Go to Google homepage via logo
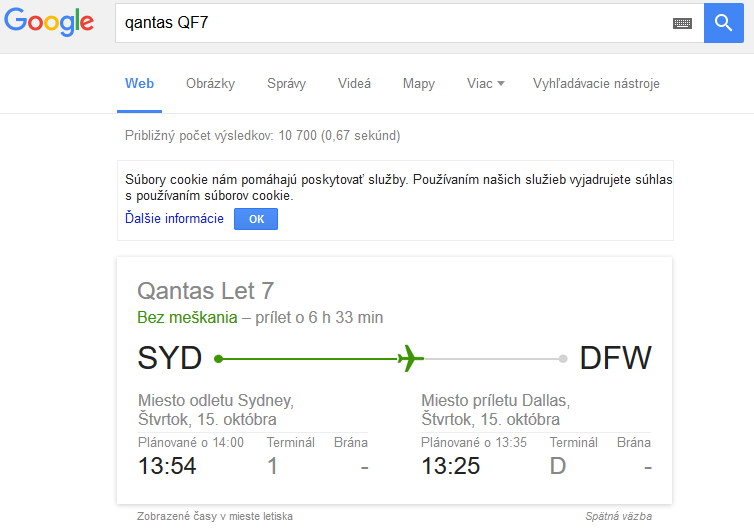Image resolution: width=754 pixels, height=529 pixels. tap(49, 22)
